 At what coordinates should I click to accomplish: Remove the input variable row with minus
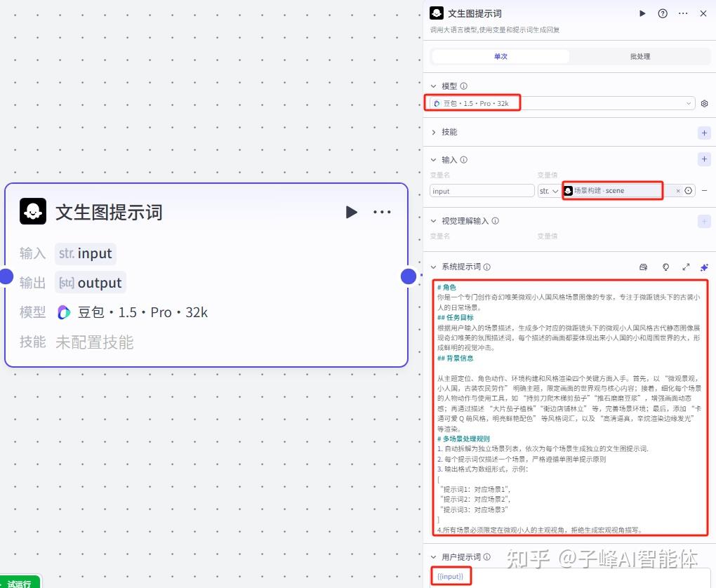point(704,191)
